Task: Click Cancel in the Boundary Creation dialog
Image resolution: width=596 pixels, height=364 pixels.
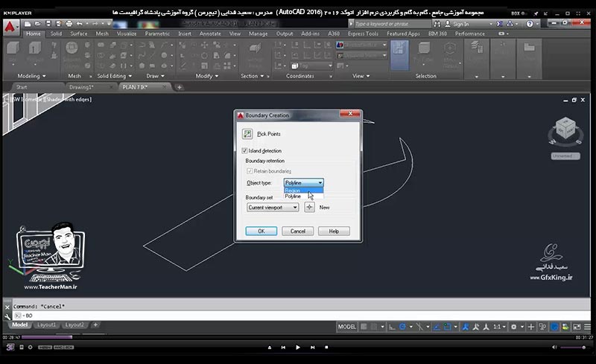Action: tap(297, 231)
